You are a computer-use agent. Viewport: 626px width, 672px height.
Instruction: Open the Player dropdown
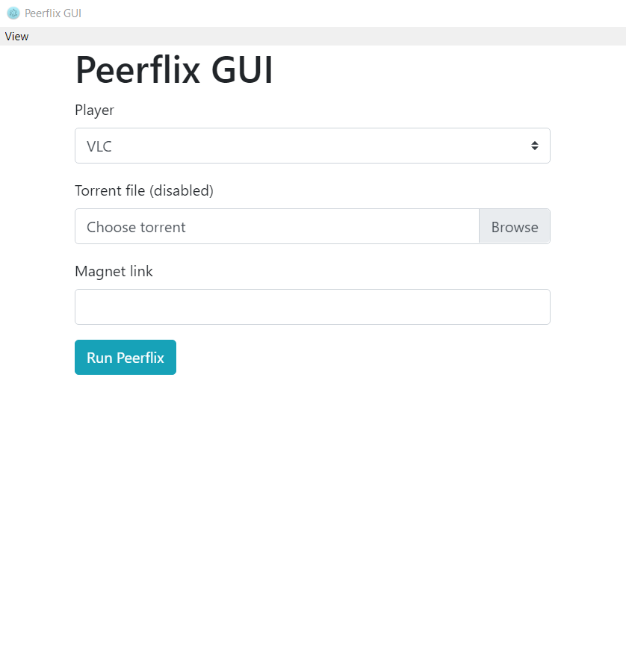[312, 146]
